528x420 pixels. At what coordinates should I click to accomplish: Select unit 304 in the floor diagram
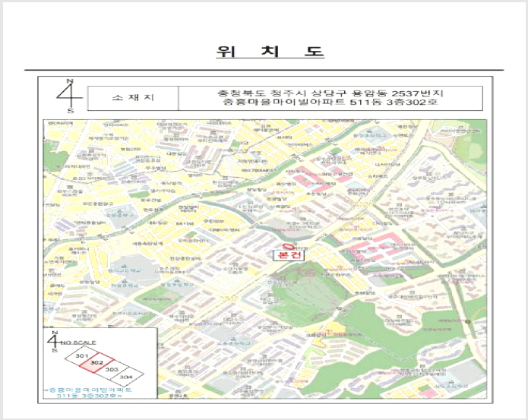click(126, 377)
